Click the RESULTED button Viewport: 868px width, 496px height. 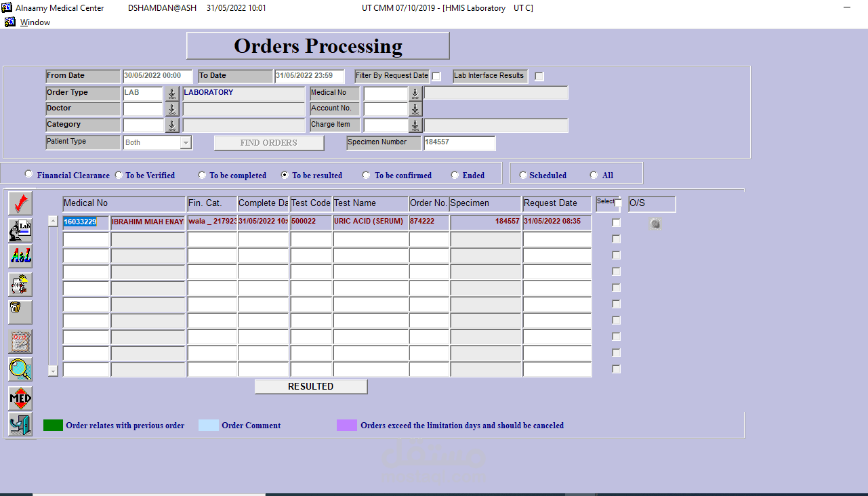[x=311, y=386]
